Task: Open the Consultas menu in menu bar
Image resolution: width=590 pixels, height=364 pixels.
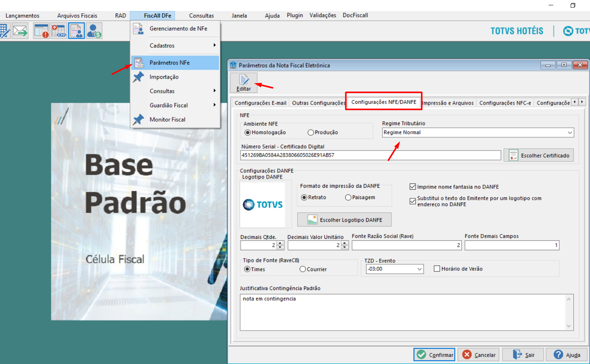Action: (x=201, y=16)
